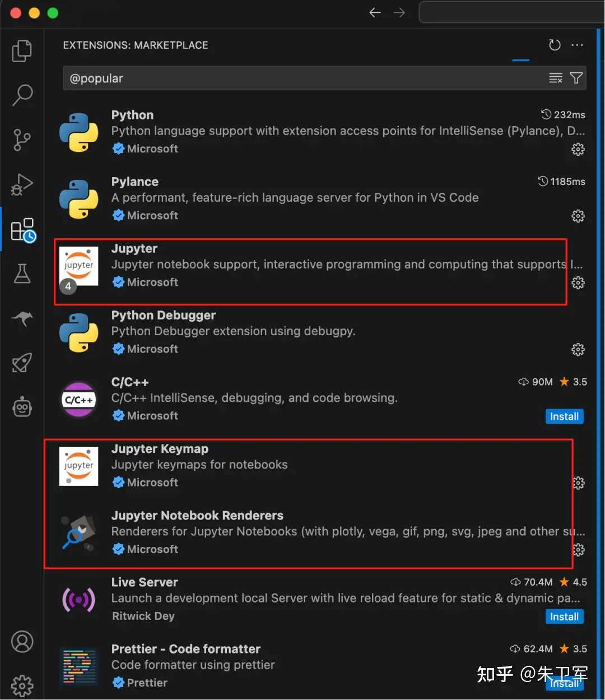This screenshot has height=700, width=605.
Task: Select the Extensions view icon
Action: [x=23, y=230]
